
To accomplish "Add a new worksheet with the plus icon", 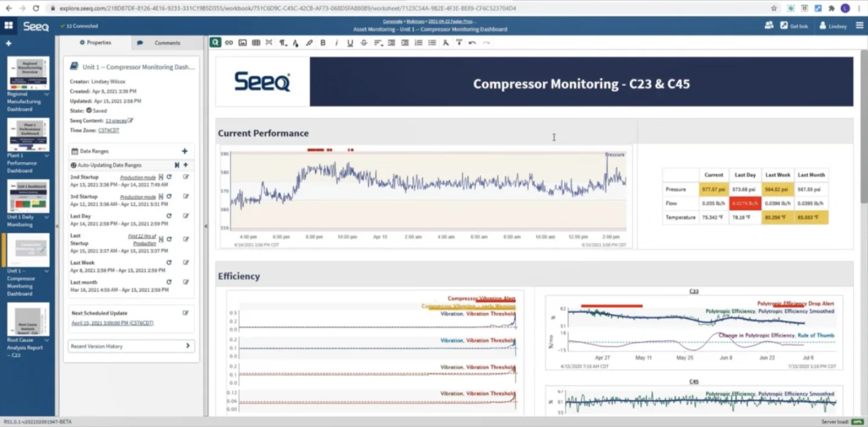I will [8, 44].
